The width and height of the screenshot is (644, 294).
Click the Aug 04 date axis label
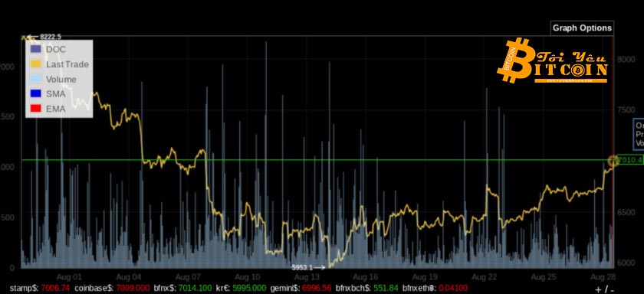pyautogui.click(x=129, y=277)
